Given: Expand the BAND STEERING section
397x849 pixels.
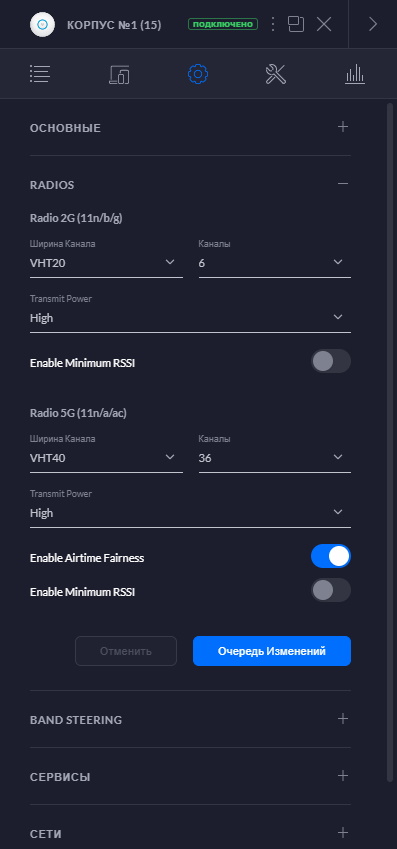Looking at the screenshot, I should click(x=190, y=720).
